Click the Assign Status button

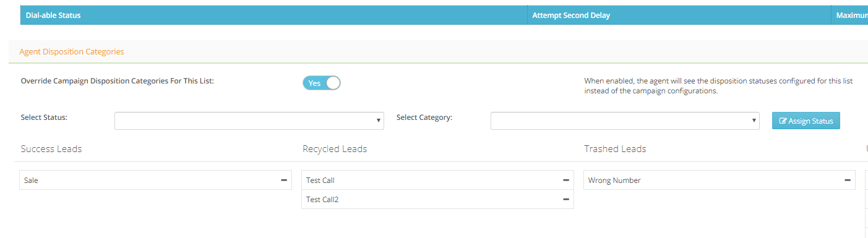click(x=806, y=121)
